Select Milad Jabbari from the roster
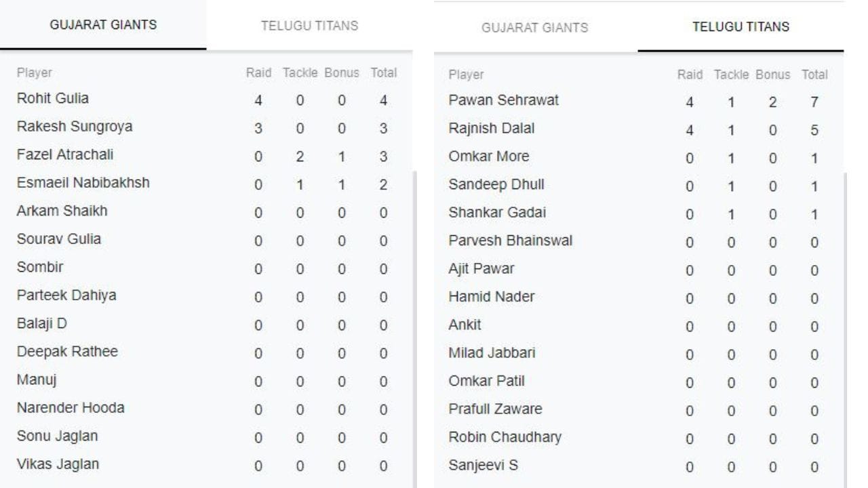 pyautogui.click(x=492, y=353)
